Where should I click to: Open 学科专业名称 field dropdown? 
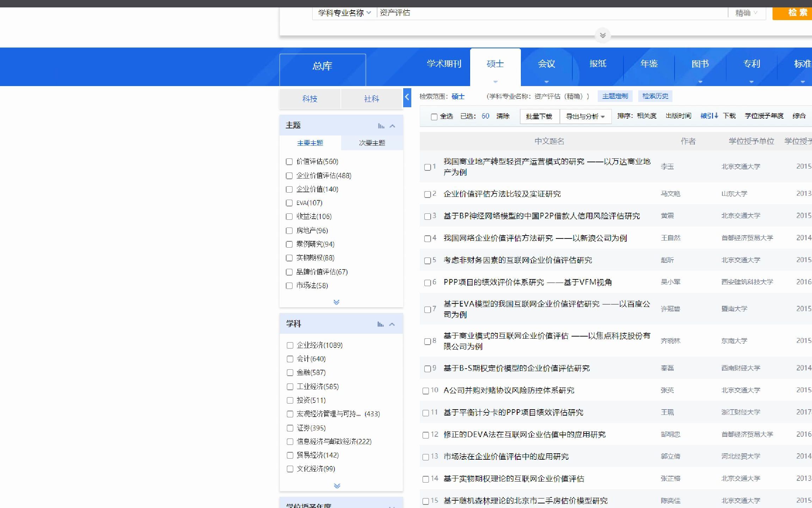pyautogui.click(x=344, y=13)
